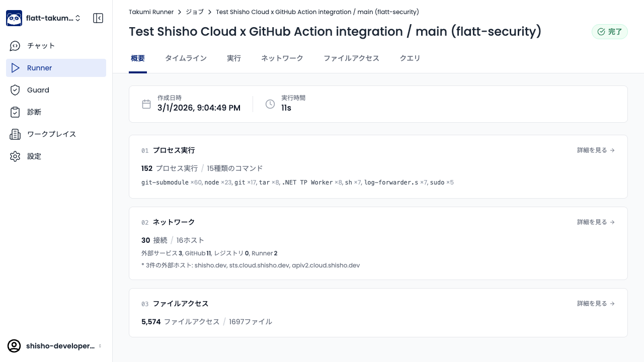Image resolution: width=644 pixels, height=362 pixels.
Task: Go to ジョブ in breadcrumb
Action: click(x=195, y=12)
